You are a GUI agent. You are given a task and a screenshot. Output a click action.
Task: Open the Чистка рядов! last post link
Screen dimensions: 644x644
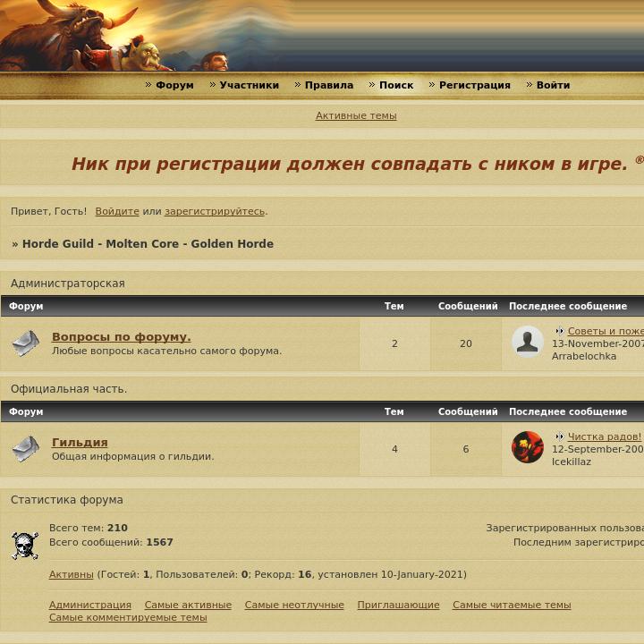point(604,436)
